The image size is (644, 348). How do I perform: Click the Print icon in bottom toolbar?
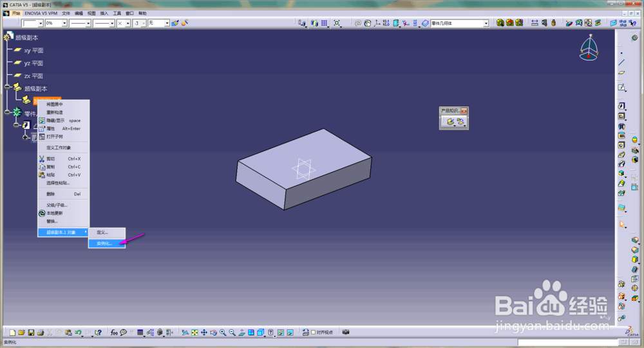(40, 333)
